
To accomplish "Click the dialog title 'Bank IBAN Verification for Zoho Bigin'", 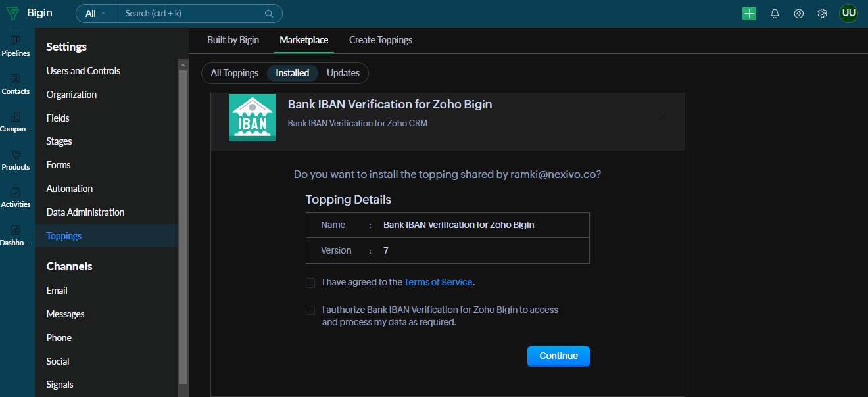I will click(x=390, y=105).
